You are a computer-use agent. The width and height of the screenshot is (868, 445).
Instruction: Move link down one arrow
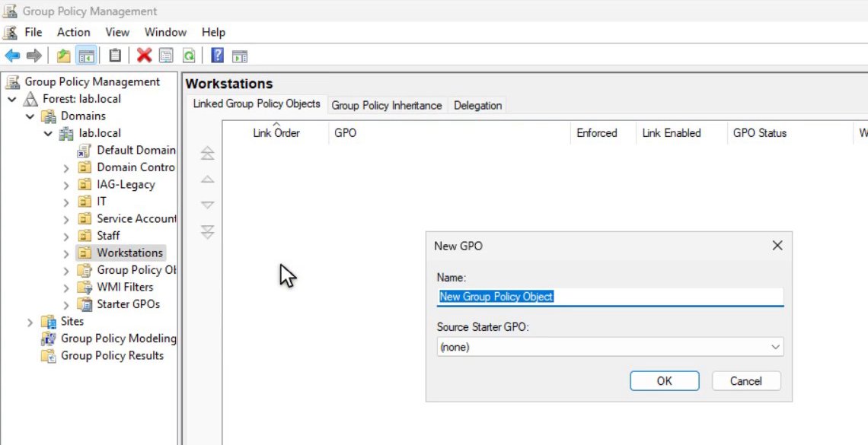point(207,205)
